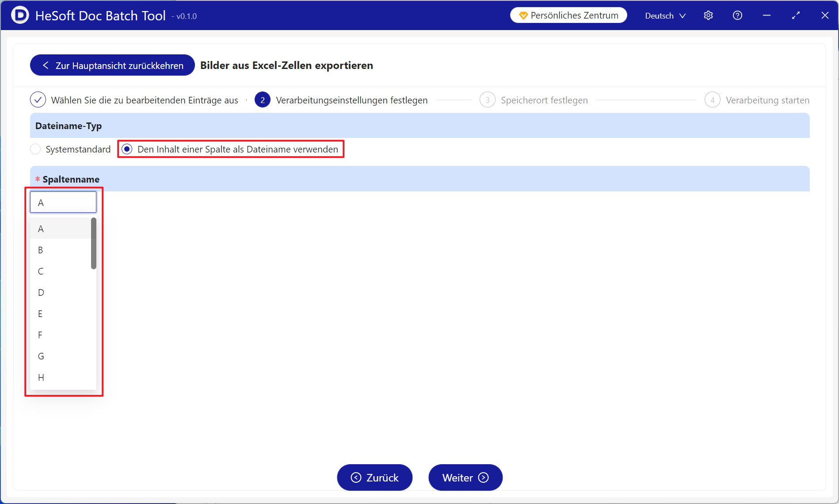This screenshot has height=504, width=839.
Task: Click the step 1 checkmark circle
Action: point(38,100)
